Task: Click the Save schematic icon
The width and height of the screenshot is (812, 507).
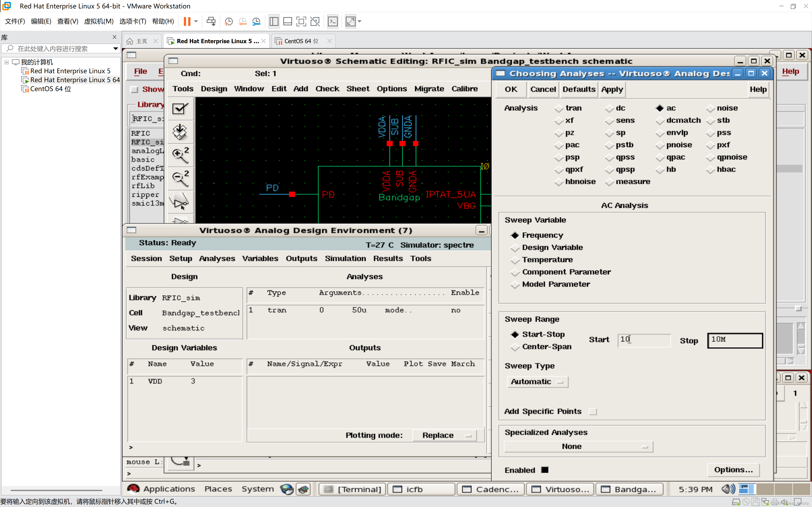Action: (180, 132)
